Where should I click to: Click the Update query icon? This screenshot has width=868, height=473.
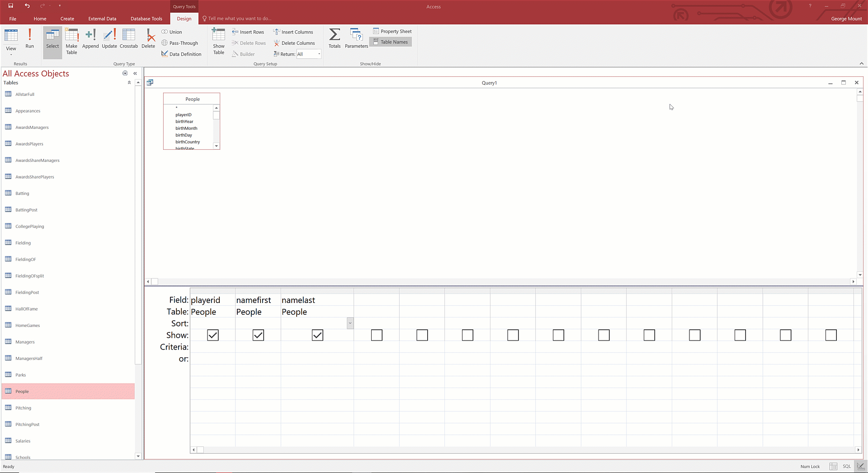(x=109, y=38)
